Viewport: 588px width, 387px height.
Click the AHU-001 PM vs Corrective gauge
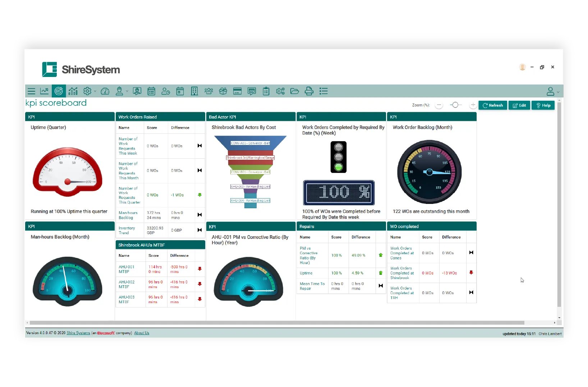pos(248,282)
